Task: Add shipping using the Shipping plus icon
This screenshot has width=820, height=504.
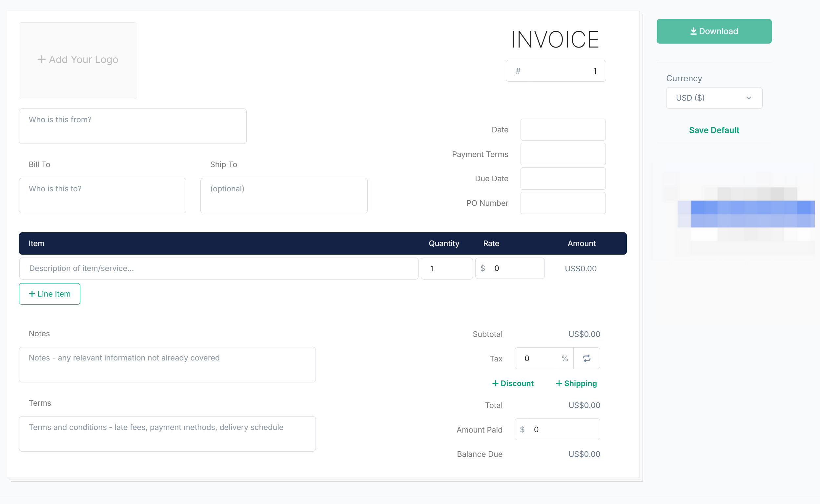Action: [559, 383]
